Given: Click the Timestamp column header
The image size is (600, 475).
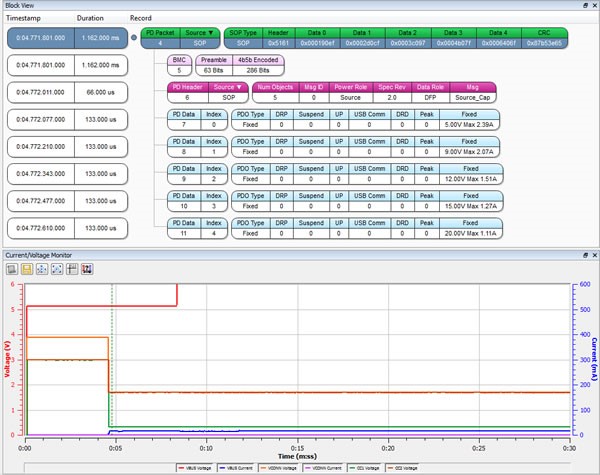Looking at the screenshot, I should pyautogui.click(x=23, y=18).
